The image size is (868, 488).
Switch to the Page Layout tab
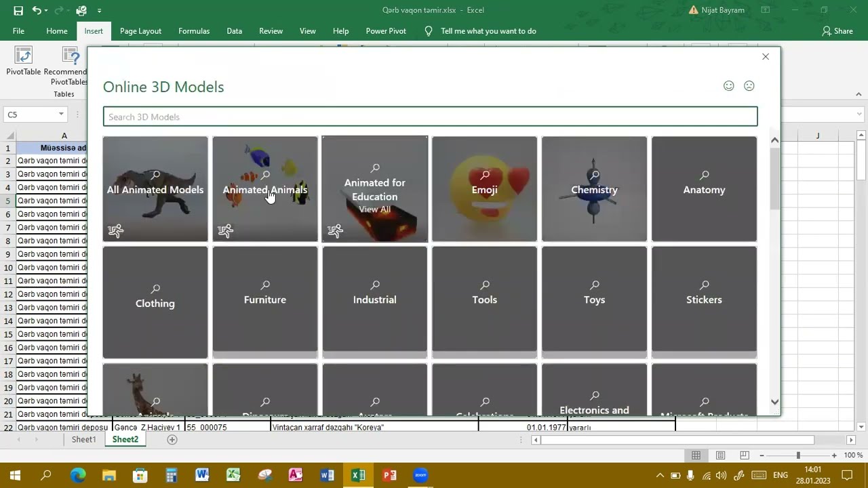(x=140, y=31)
